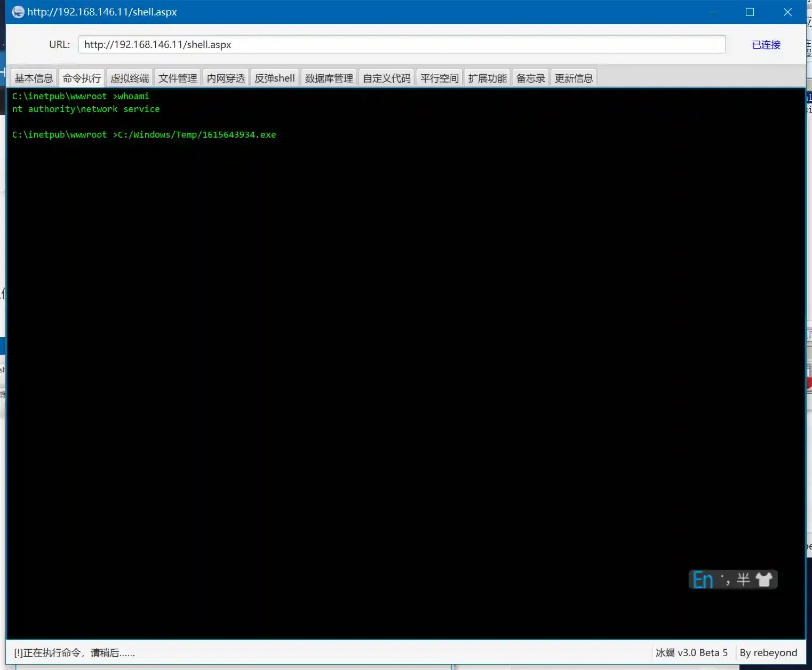Close the shell.aspx window
This screenshot has height=670, width=812.
787,12
